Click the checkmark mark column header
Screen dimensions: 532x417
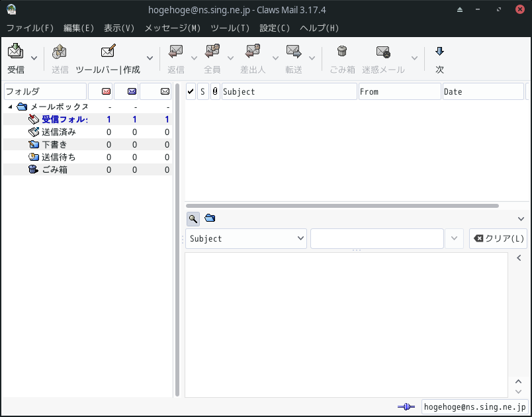(191, 91)
